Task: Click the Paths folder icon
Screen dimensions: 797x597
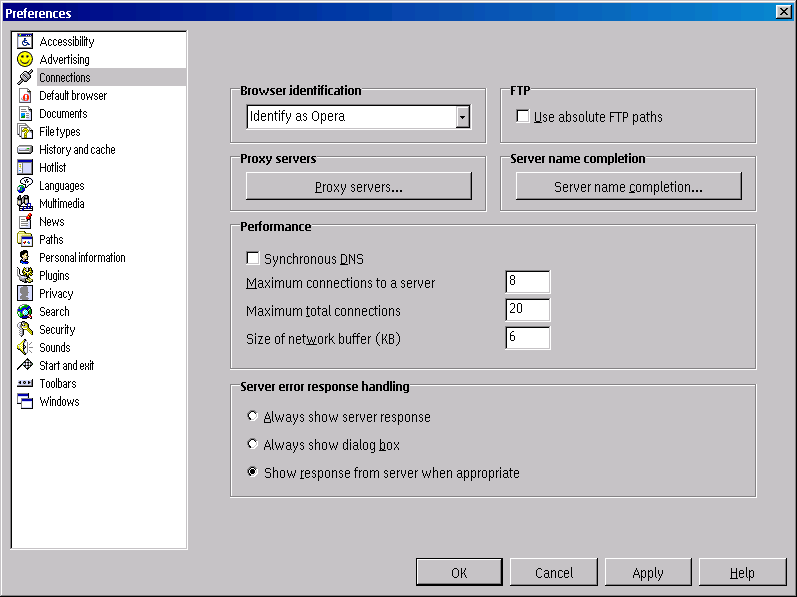Action: pos(25,239)
